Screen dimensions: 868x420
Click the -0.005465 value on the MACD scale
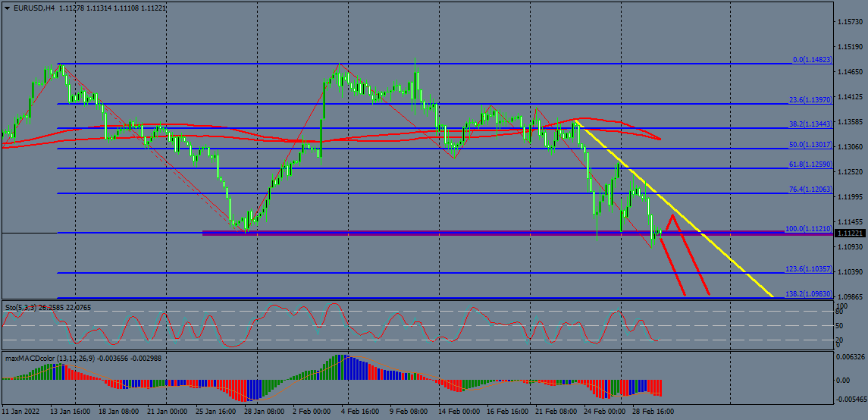tap(851, 399)
